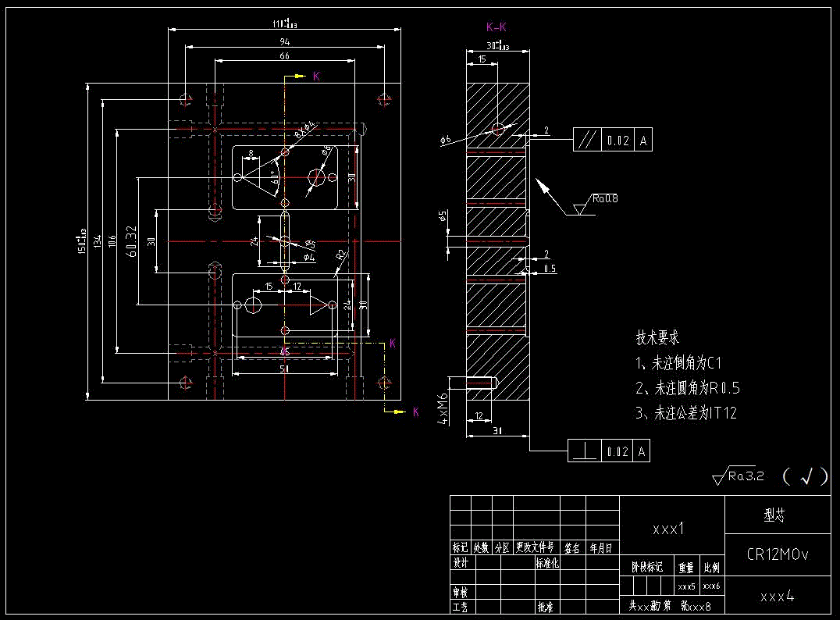The image size is (840, 620).
Task: Select the 60.32 vertical dimension text
Action: click(131, 241)
